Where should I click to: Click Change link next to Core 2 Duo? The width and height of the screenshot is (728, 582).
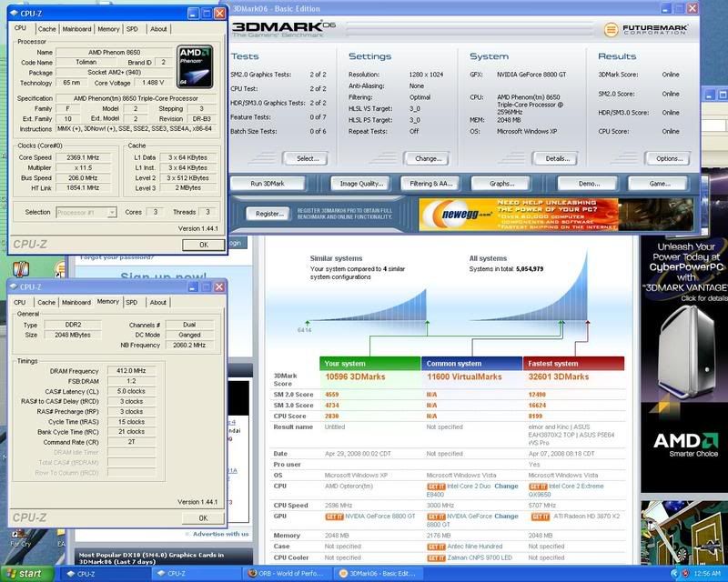[506, 486]
